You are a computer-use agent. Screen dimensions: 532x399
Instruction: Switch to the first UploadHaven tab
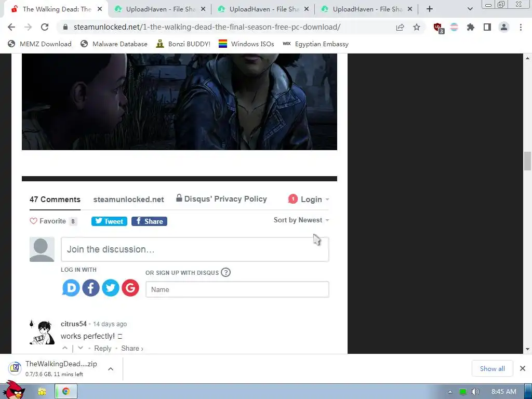pos(159,9)
